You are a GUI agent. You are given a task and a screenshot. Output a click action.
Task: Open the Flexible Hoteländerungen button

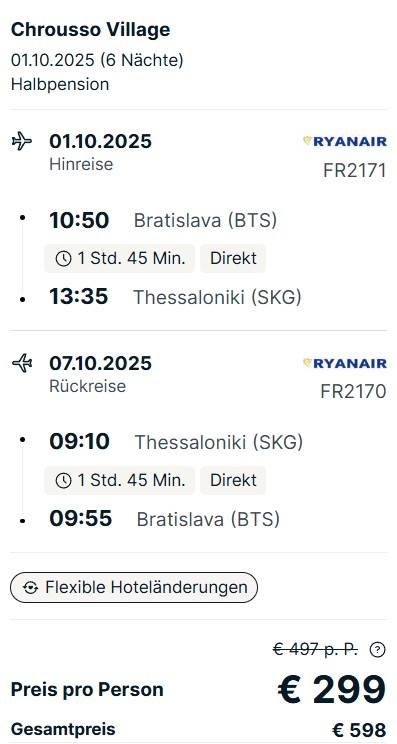[134, 587]
